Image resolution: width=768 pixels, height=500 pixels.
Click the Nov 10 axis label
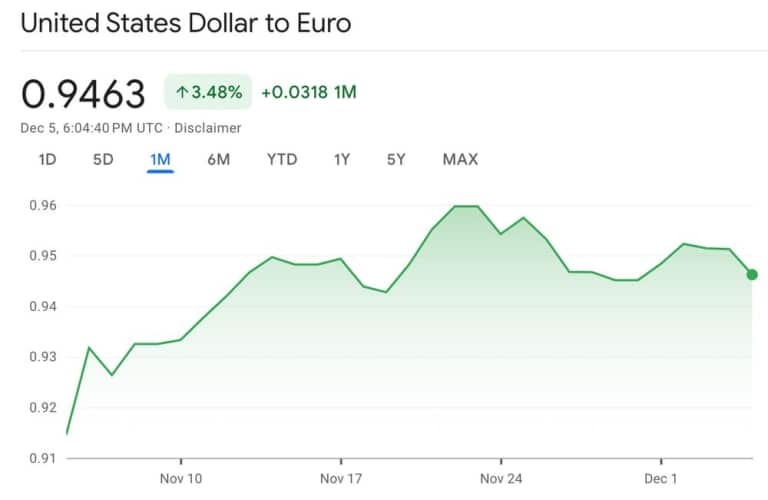[x=181, y=479]
